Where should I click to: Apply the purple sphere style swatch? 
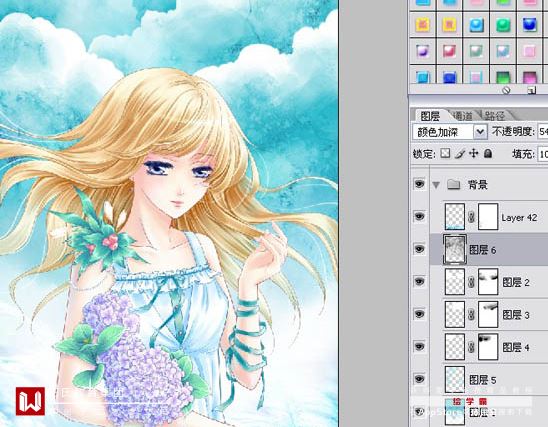point(423,51)
